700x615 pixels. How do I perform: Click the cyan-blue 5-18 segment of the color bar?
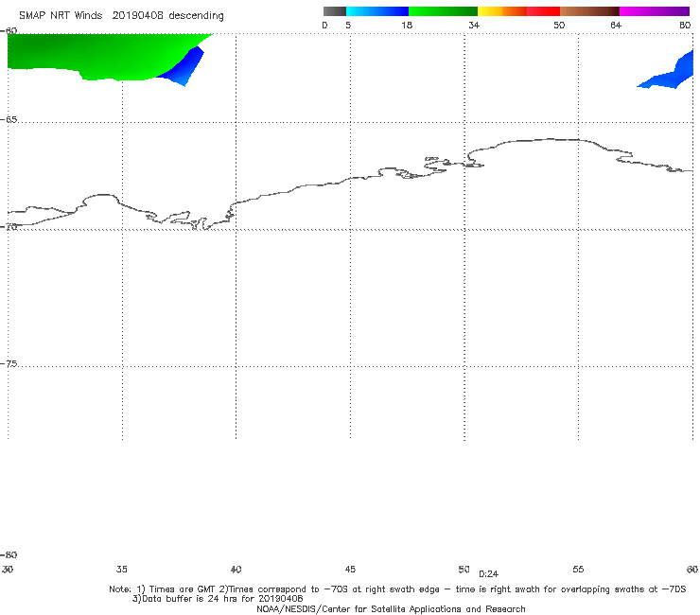pyautogui.click(x=377, y=11)
